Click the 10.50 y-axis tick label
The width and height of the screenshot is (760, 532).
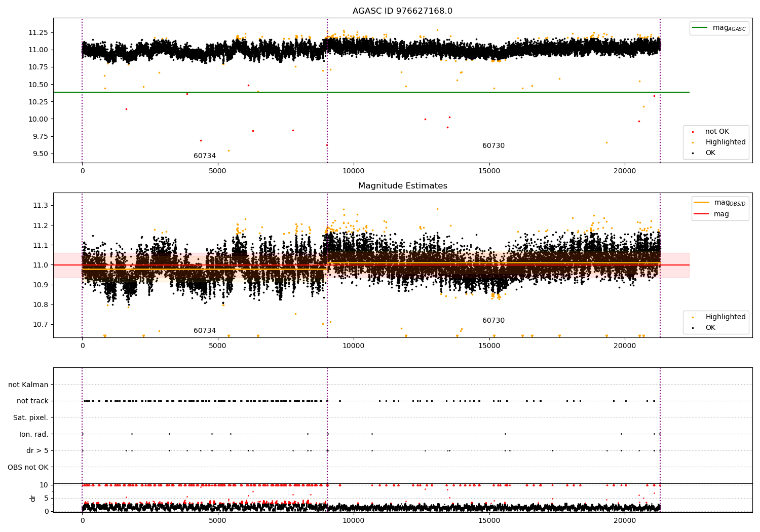(38, 85)
